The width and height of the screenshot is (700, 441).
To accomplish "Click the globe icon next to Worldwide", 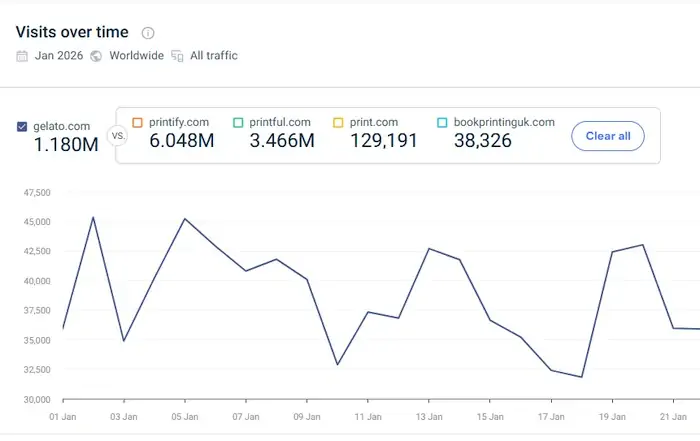I will tap(96, 56).
